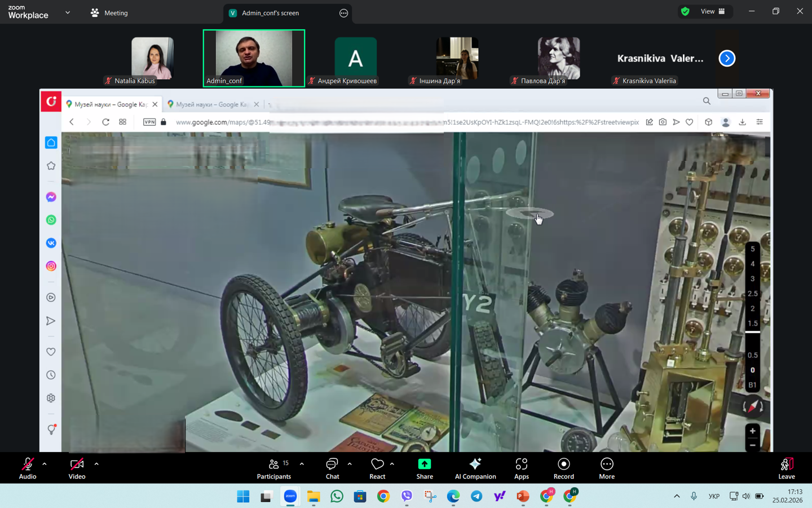Open the More options menu
812x508 pixels.
point(607,468)
